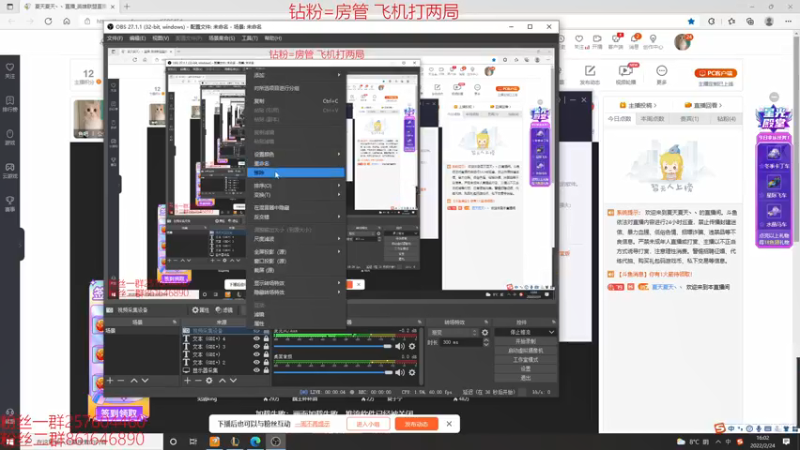Move scene up arrow in Scenes panel
This screenshot has height=450, width=800.
click(134, 381)
